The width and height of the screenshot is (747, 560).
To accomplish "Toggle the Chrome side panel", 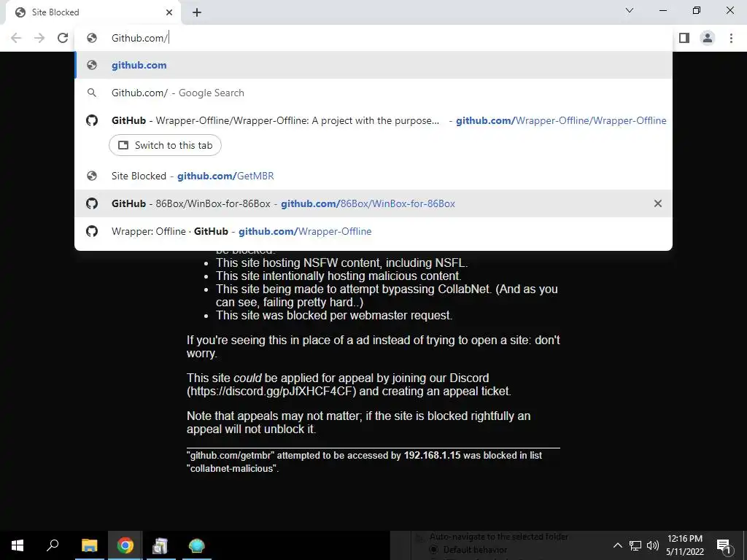I will pos(684,38).
